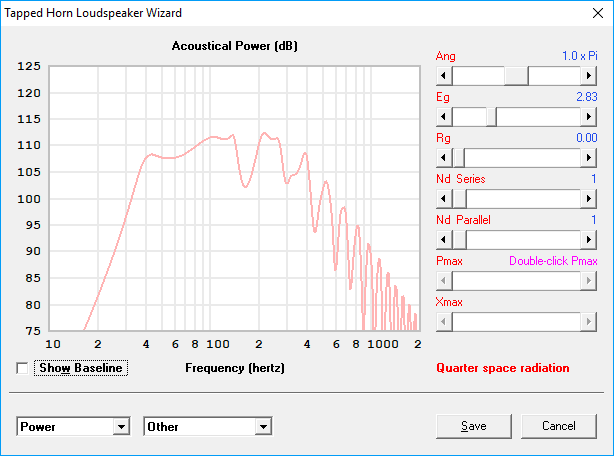The height and width of the screenshot is (456, 614).
Task: Click the 'Frequency (hertz)' axis label
Action: click(235, 368)
